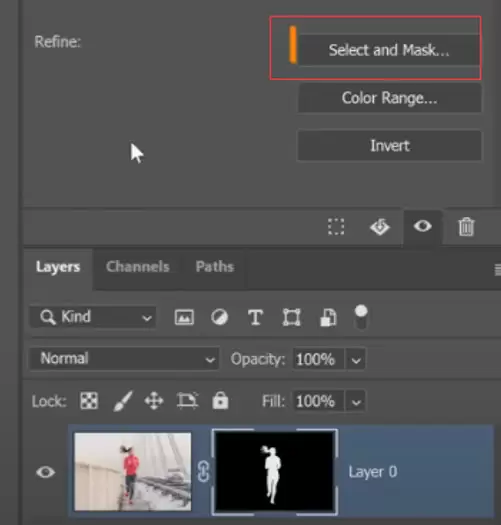
Task: Filter for shape layers icon
Action: coord(291,317)
